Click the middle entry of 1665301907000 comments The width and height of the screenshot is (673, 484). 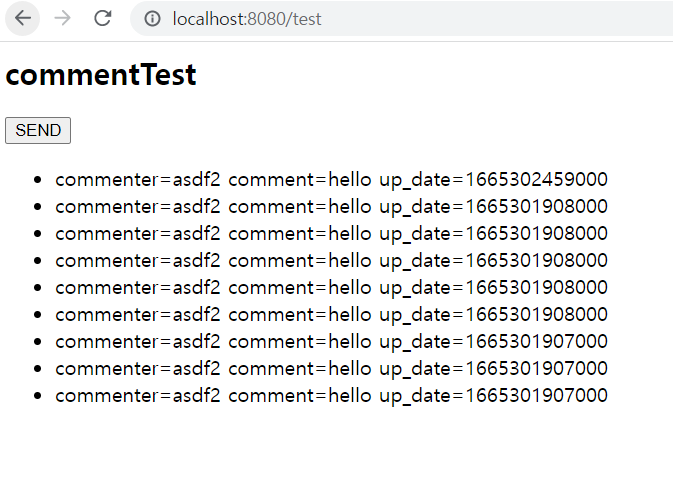tap(331, 369)
